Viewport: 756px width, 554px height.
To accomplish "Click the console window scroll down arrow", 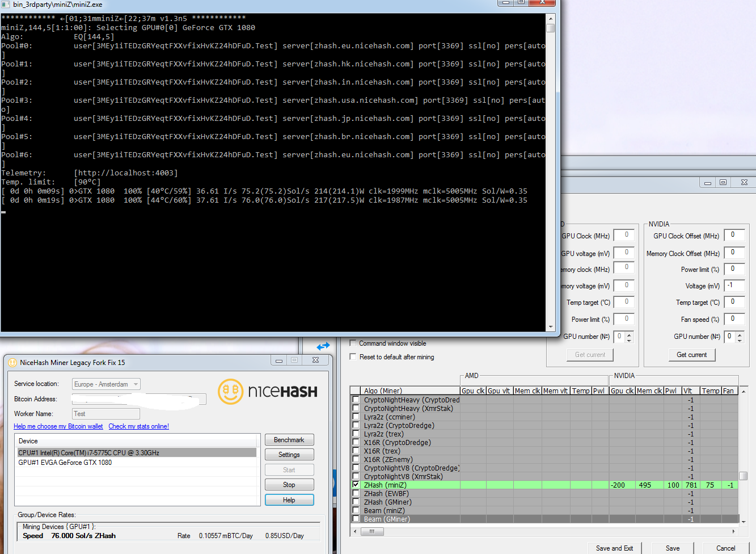I will click(550, 327).
